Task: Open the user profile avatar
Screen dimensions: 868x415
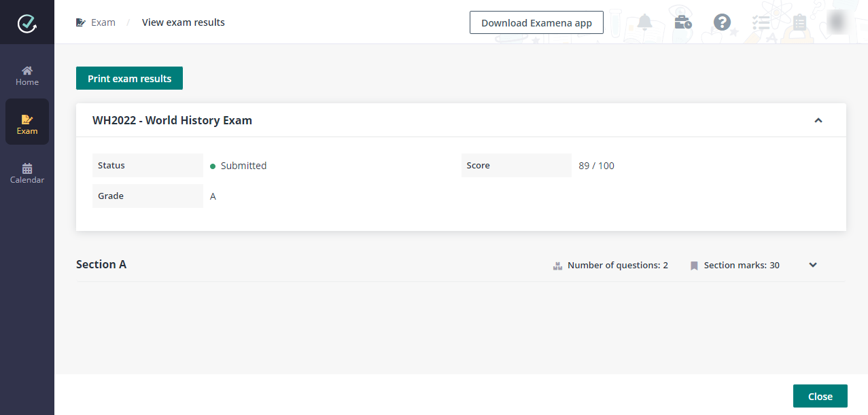Action: (838, 22)
